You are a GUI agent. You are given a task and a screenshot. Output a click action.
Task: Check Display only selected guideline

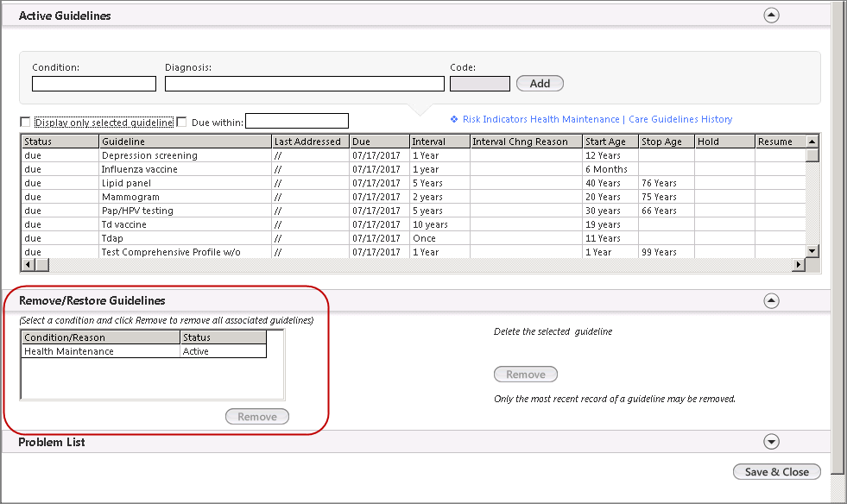pos(25,122)
